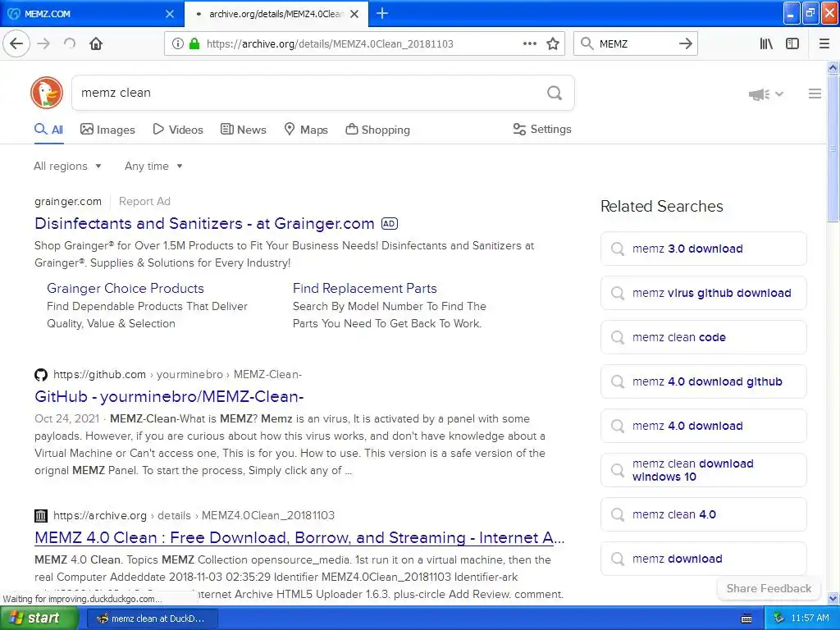840x630 pixels.
Task: Open GitHub yourminebro/MEMZ-Clean- result
Action: coord(169,396)
